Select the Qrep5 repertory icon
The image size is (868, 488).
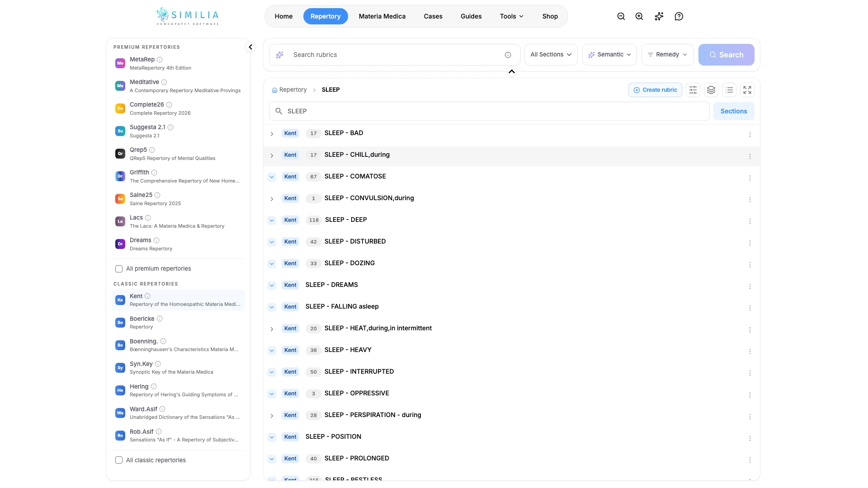coord(120,154)
